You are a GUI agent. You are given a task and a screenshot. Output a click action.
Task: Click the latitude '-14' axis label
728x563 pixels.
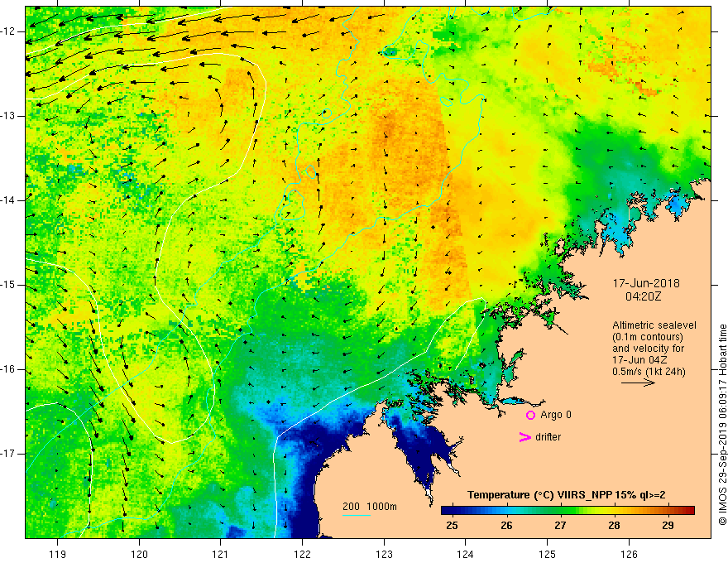[9, 200]
